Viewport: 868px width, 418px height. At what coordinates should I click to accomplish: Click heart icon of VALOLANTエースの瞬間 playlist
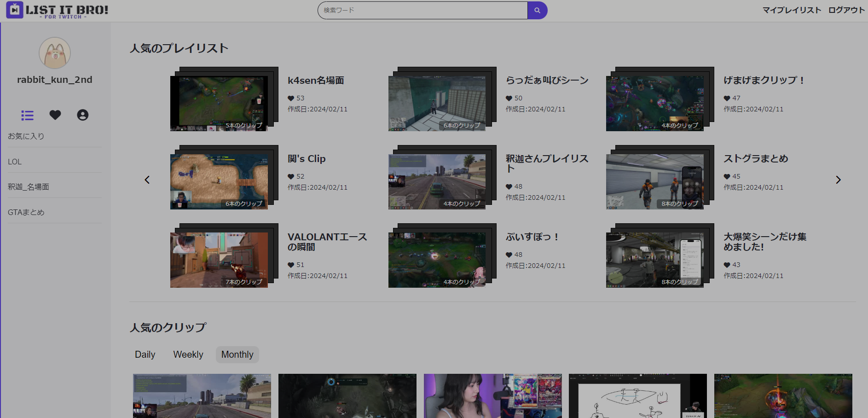[291, 265]
